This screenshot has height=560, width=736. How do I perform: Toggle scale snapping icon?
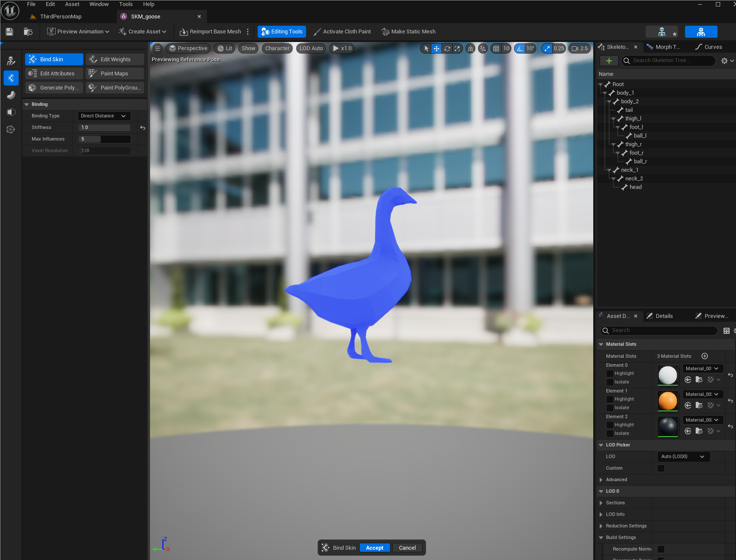click(x=547, y=48)
